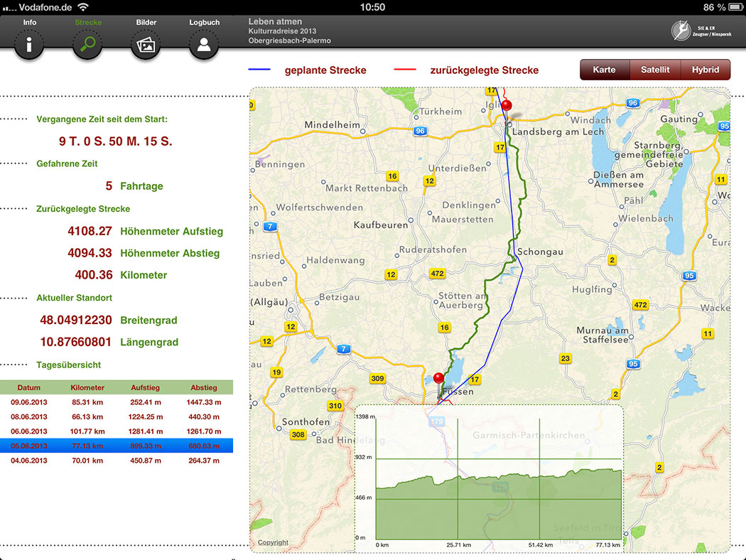Tap the Längengrad value 10.87660801
This screenshot has height=560, width=746.
click(75, 342)
